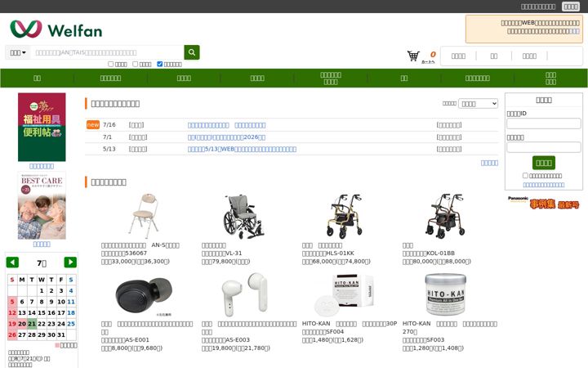This screenshot has height=368, width=588.
Task: Open the black earpiece AS-E001 image
Action: coord(145,296)
